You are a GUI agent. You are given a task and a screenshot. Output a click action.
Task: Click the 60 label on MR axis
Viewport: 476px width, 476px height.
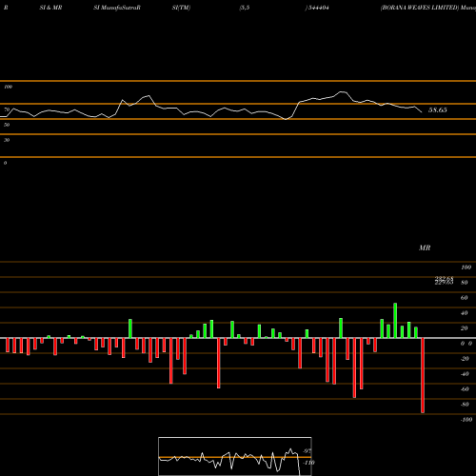(x=464, y=298)
